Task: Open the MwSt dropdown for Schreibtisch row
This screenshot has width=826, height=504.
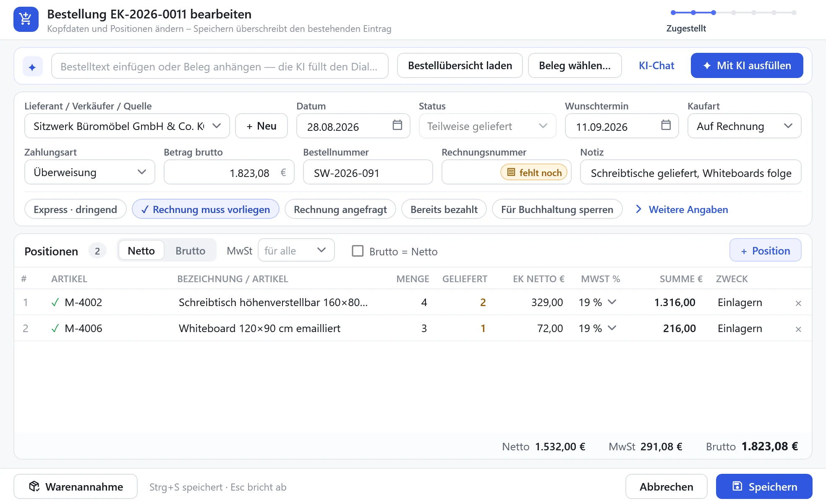Action: coord(597,302)
